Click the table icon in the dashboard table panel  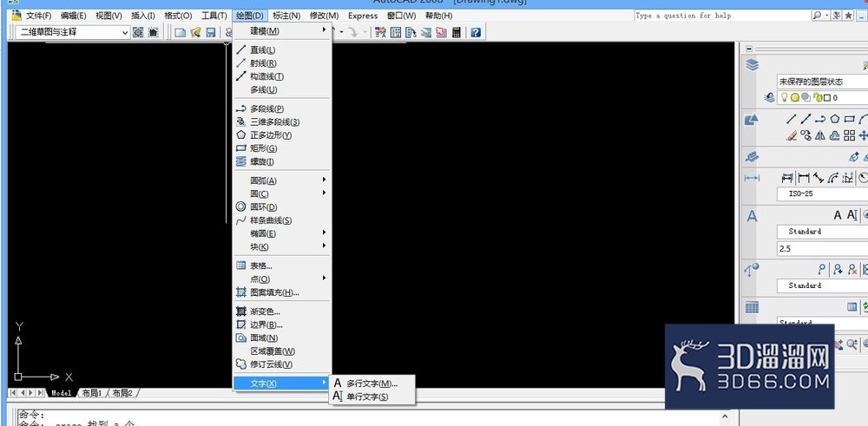click(x=852, y=306)
